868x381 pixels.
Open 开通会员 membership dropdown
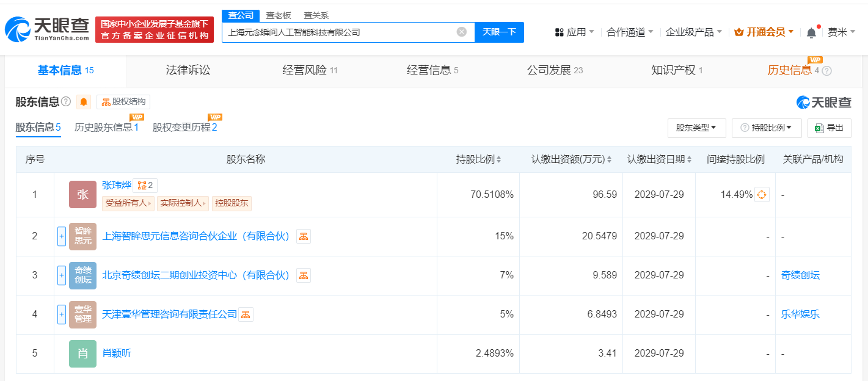764,32
